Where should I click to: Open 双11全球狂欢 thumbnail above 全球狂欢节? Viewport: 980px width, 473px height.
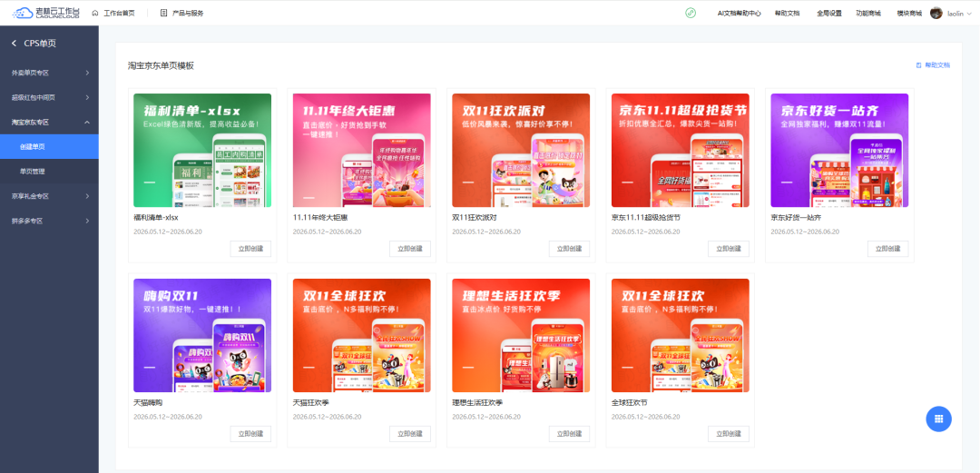point(681,335)
